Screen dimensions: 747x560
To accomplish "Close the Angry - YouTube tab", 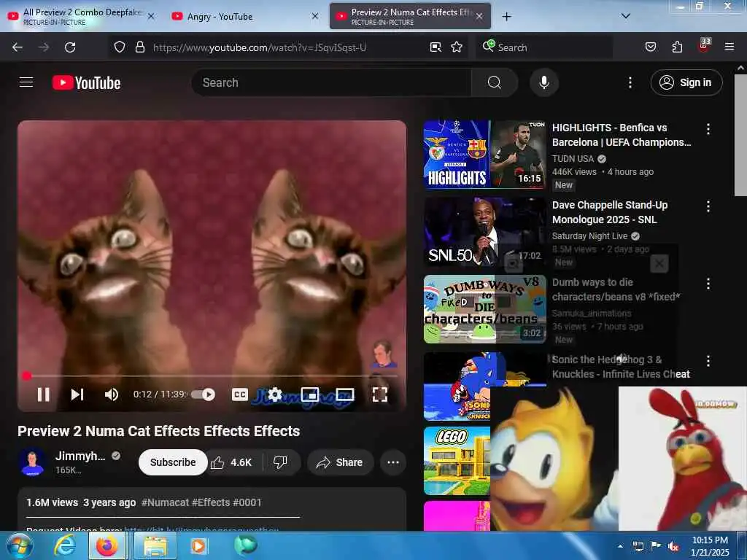I will 315,16.
